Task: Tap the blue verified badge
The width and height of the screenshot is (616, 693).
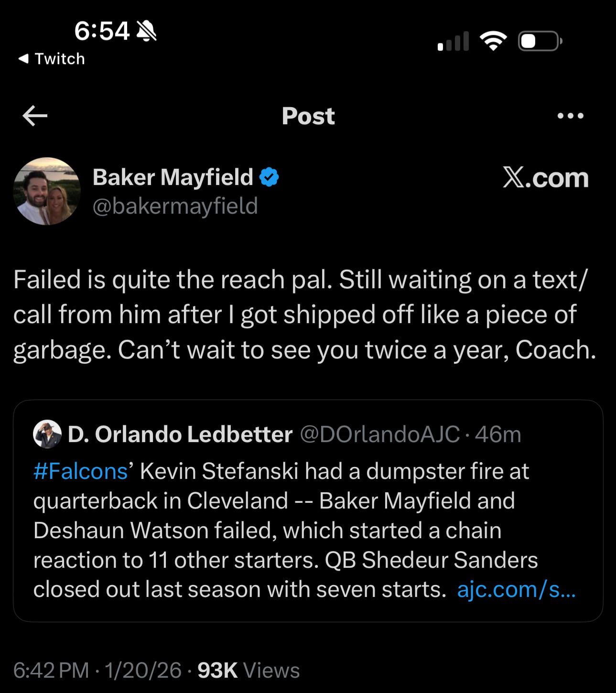Action: point(269,177)
